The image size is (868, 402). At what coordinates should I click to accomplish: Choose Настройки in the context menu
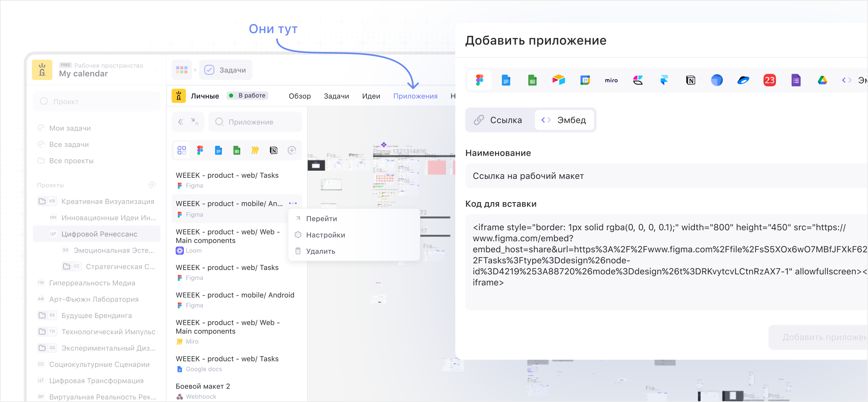pos(354,235)
